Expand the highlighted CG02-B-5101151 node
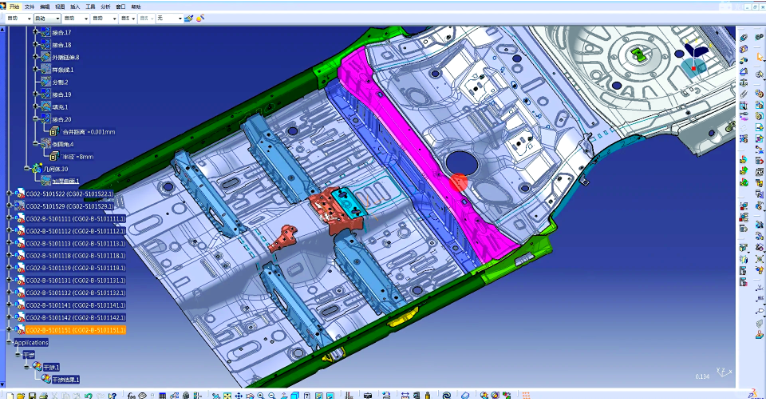The width and height of the screenshot is (766, 399). [x=9, y=330]
